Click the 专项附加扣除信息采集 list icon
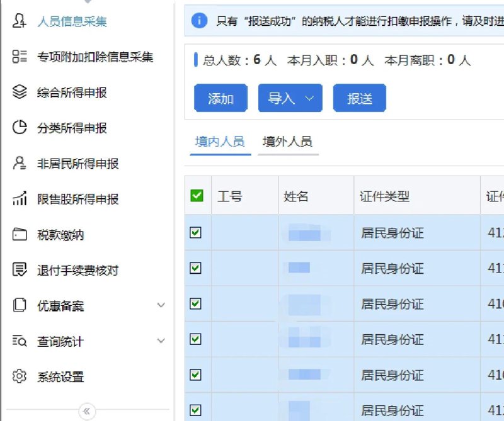The image size is (504, 421). coord(20,57)
